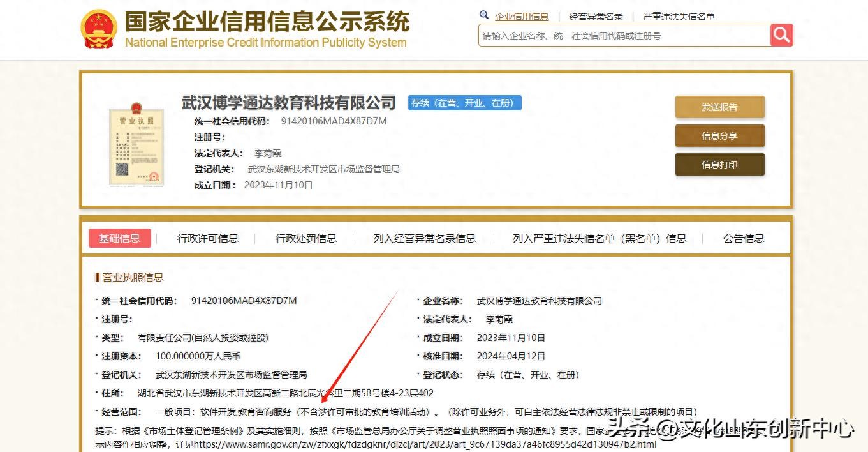Click the national emblem logo
This screenshot has height=452, width=868.
click(99, 29)
